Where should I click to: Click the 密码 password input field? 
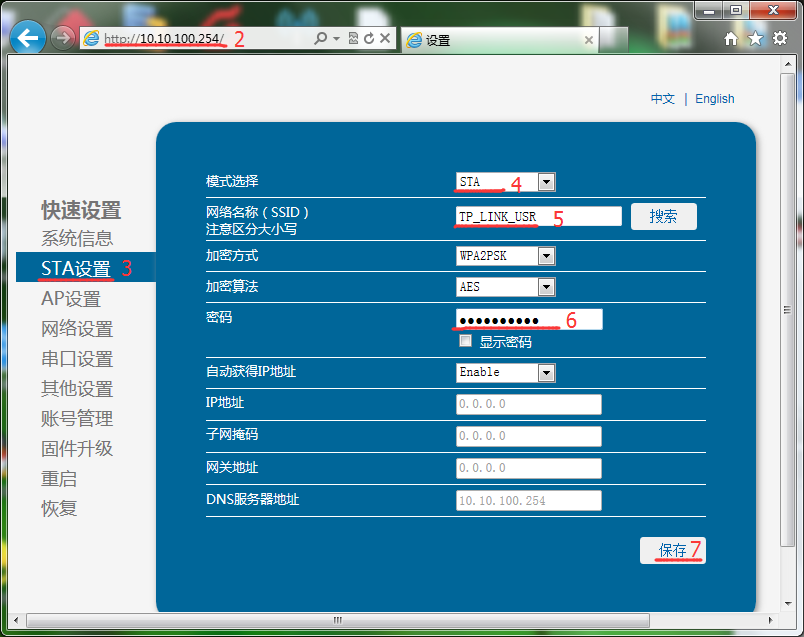[529, 319]
